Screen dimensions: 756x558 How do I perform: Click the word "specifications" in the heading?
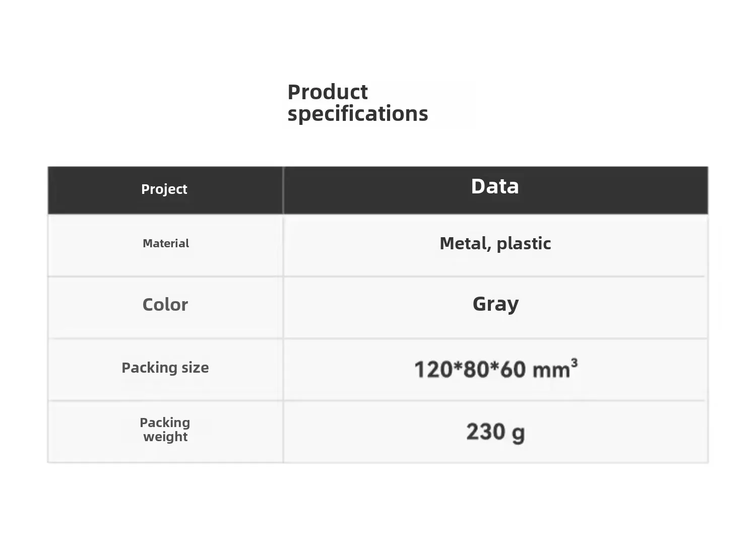click(357, 114)
